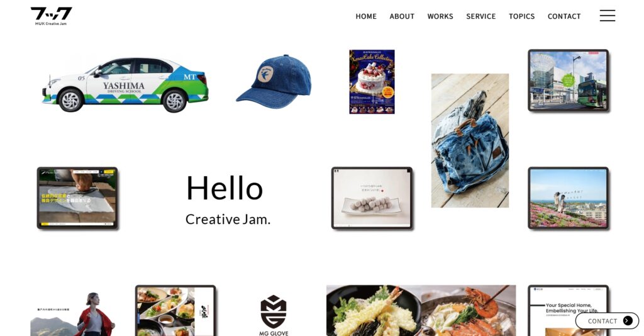
Task: Open the hamburger menu icon
Action: 607,16
